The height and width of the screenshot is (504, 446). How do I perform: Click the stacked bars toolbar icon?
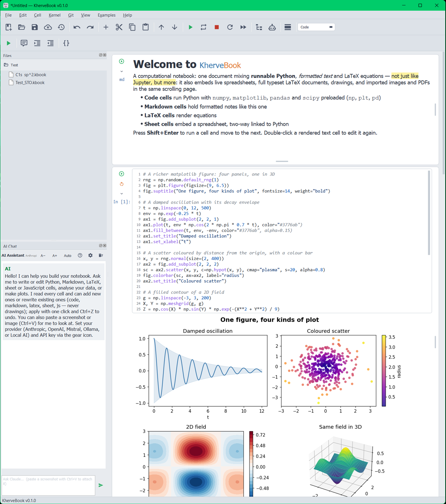click(x=288, y=27)
